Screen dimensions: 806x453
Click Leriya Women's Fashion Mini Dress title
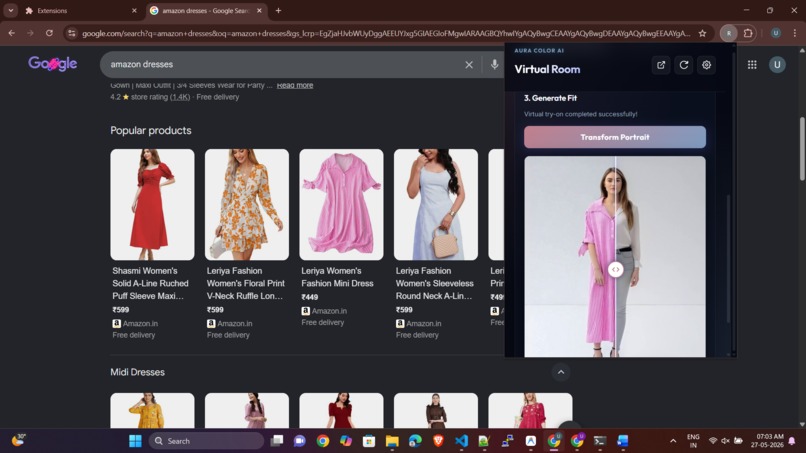337,277
